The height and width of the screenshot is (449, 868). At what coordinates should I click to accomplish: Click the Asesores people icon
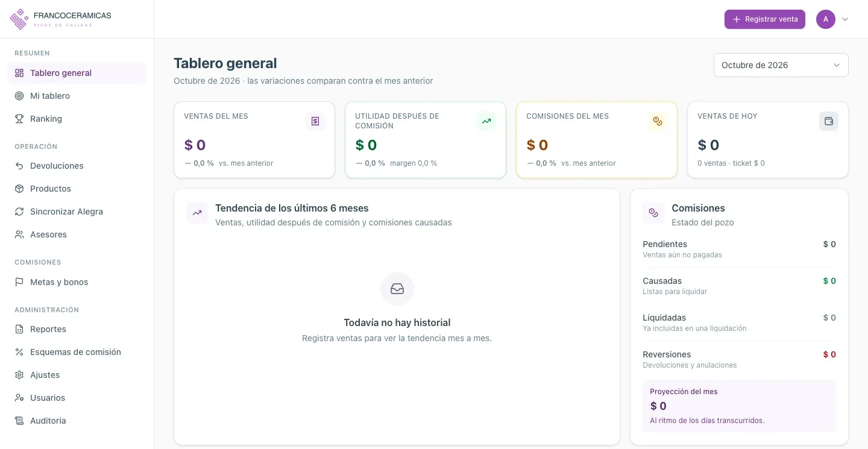point(19,234)
